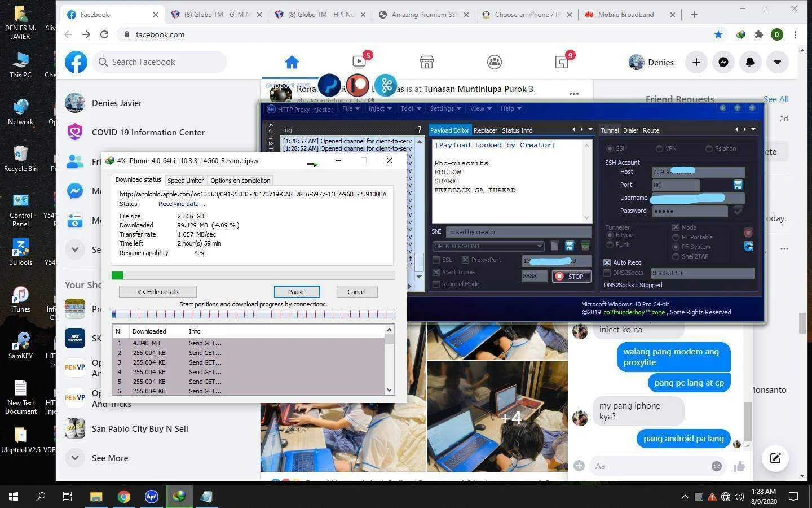Click the STOP tunnel button

pyautogui.click(x=571, y=277)
